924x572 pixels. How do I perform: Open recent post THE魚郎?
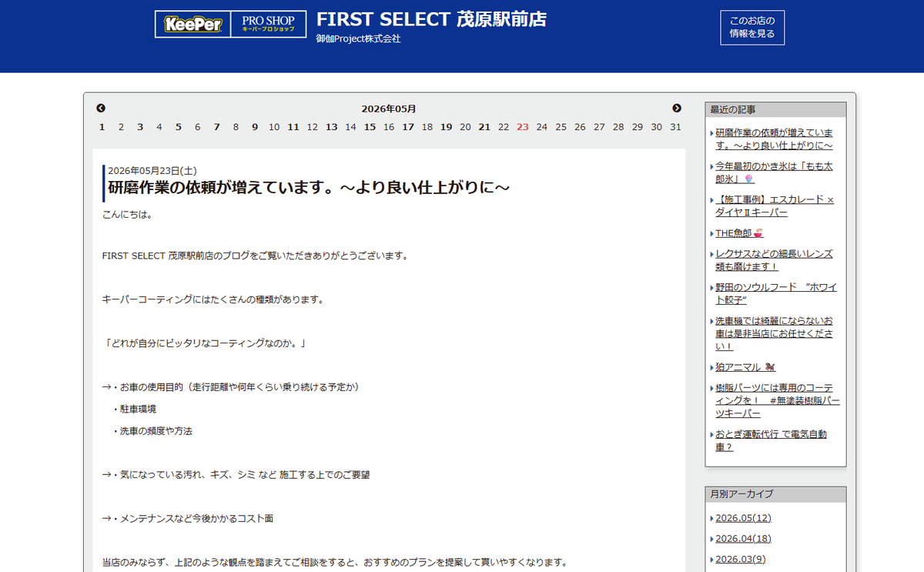coord(738,233)
